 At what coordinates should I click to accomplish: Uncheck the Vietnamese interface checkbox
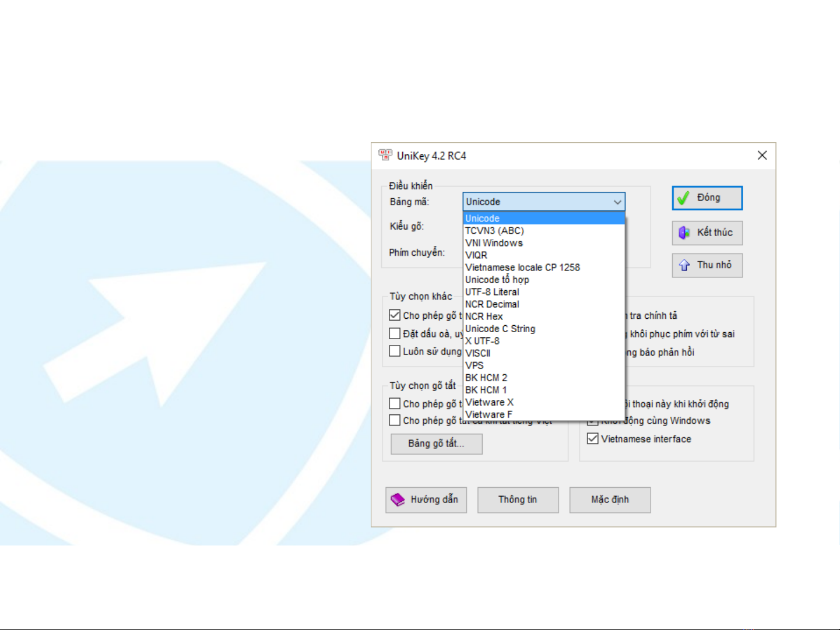click(593, 438)
